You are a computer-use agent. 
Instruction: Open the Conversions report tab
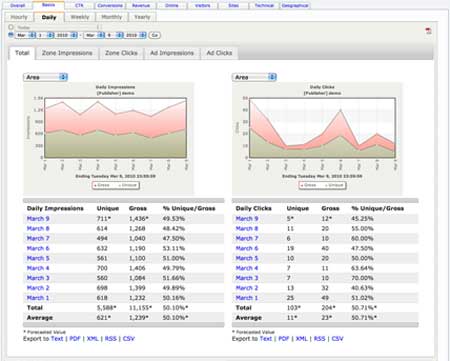[x=110, y=6]
